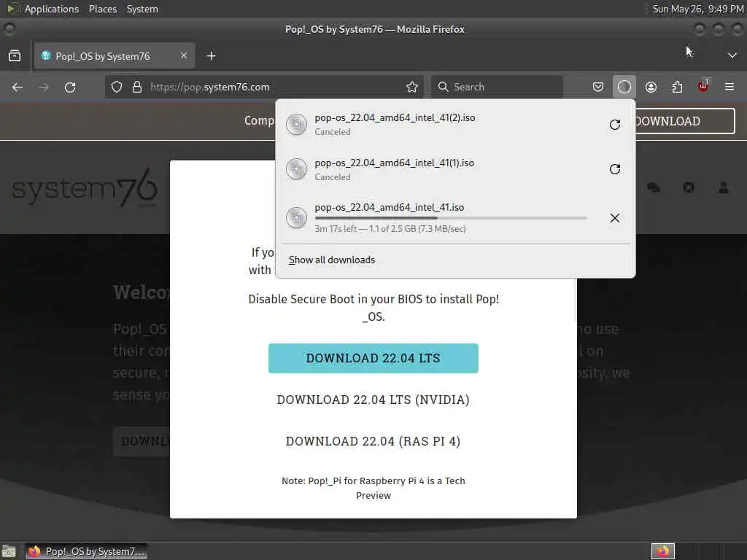Image resolution: width=747 pixels, height=560 pixels.
Task: Retry the pop-os_22.04_amd64_intel_41(1).iso download
Action: (614, 169)
